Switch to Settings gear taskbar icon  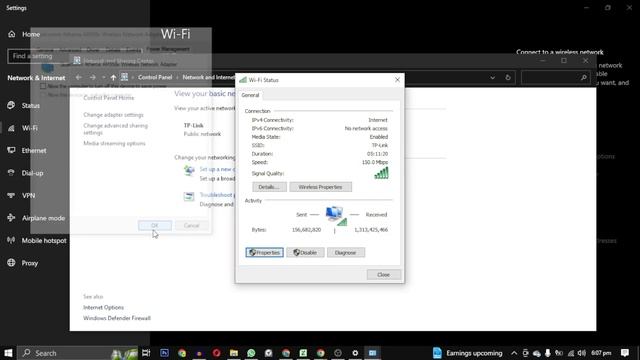point(355,353)
